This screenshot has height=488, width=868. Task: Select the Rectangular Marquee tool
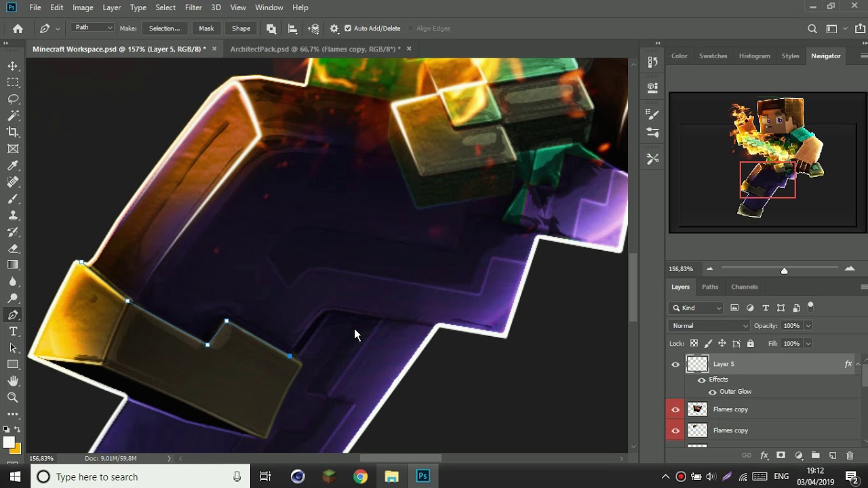13,82
